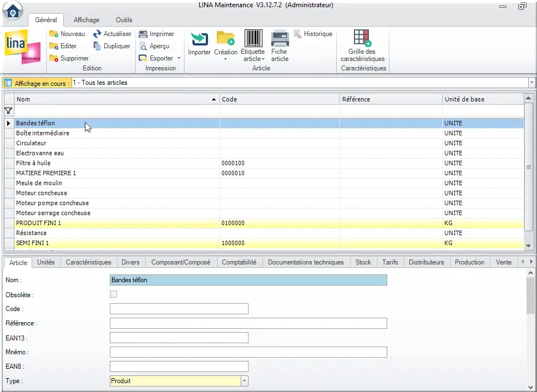Open the Affichage en cours dropdown
The image size is (537, 392).
coord(531,83)
